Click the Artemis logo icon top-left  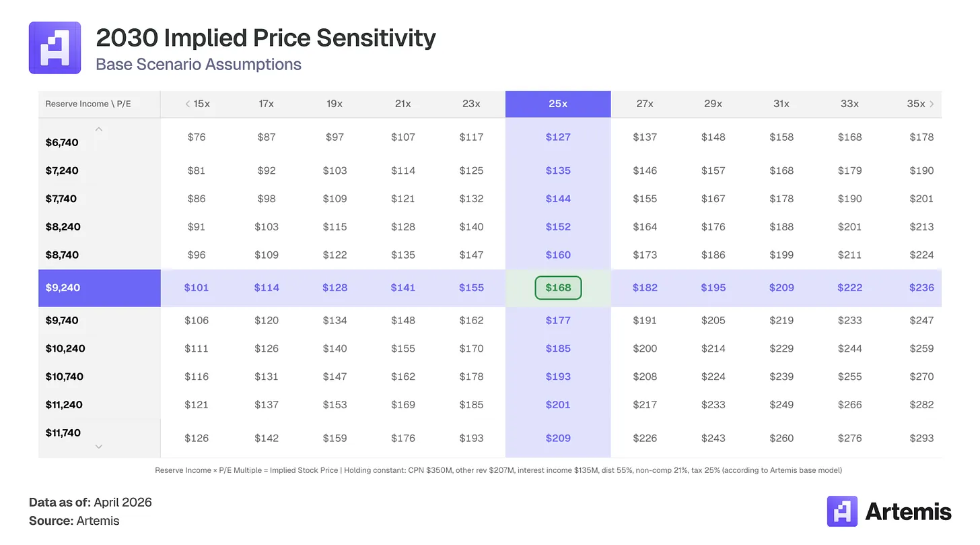tap(55, 47)
